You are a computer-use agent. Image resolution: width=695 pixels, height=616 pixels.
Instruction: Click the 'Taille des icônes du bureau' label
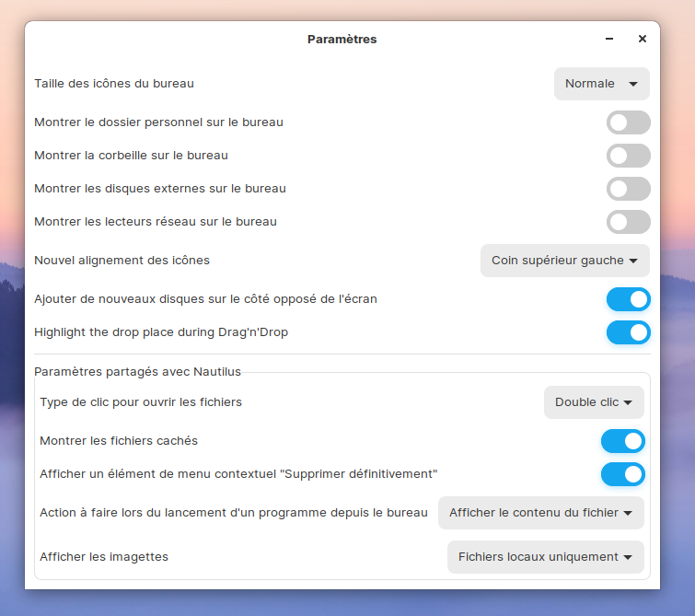tap(114, 84)
